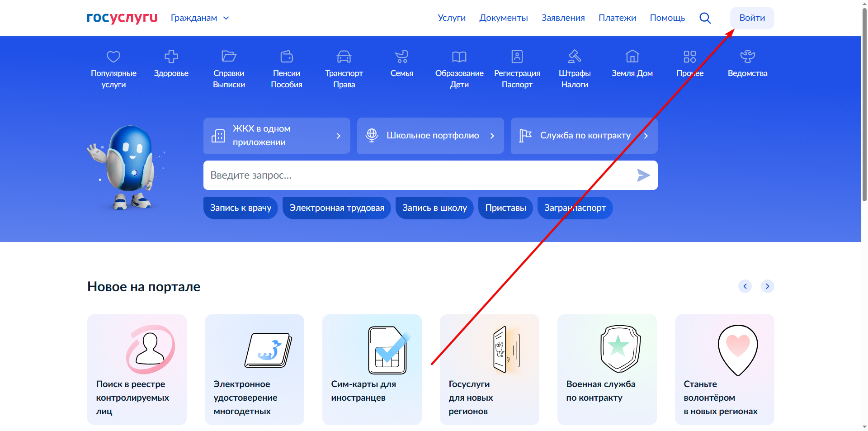Open Станьте волонтёром в новых регионах title

(x=721, y=398)
